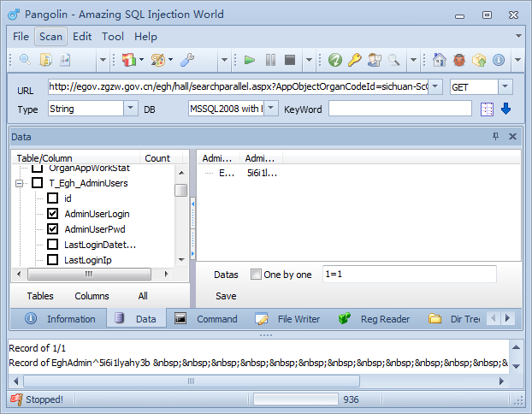Open overflow arrow after stop button

[x=309, y=60]
